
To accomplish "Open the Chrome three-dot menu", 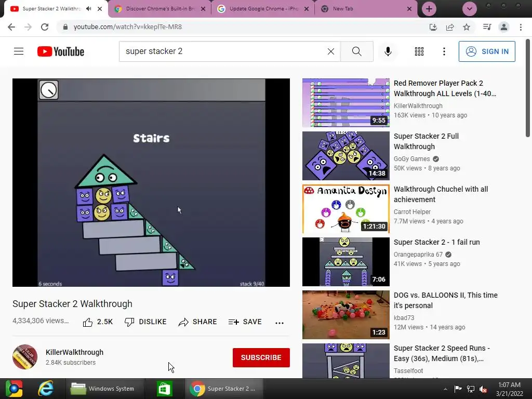I will click(x=521, y=27).
